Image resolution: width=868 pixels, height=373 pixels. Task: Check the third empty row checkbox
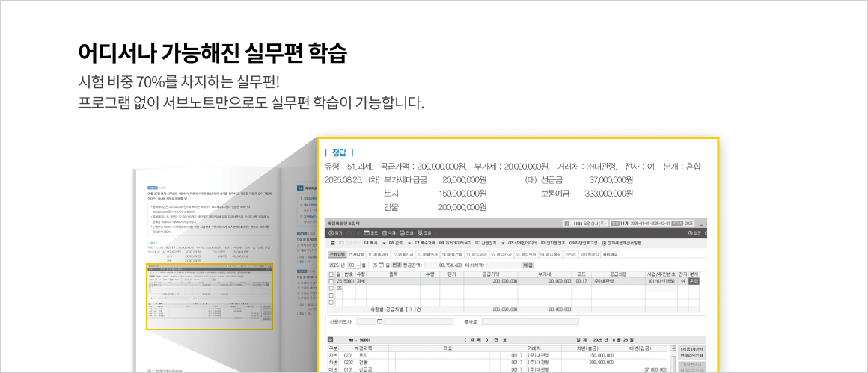331,296
